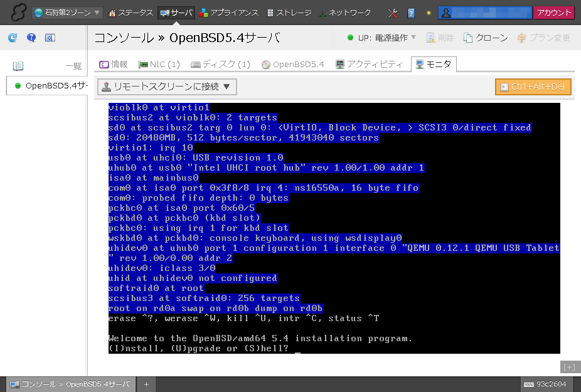Click the クローン button

click(486, 38)
